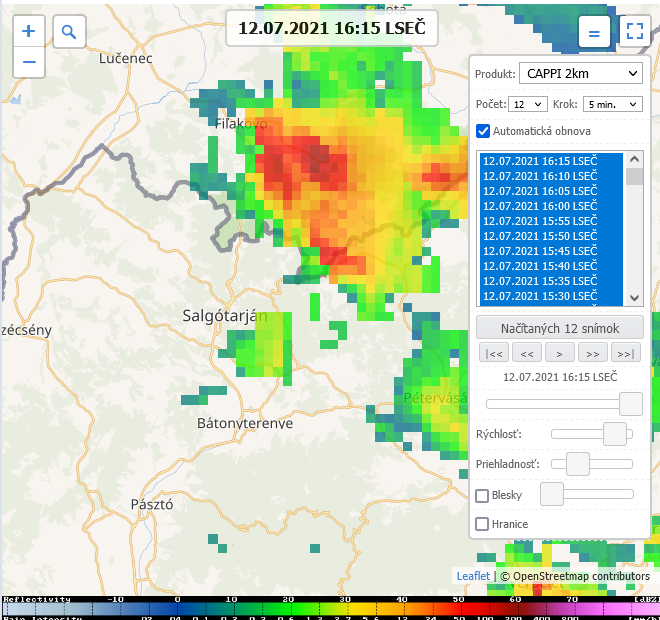Image resolution: width=660 pixels, height=620 pixels.
Task: Disable the Automatická obnova checkbox
Action: coord(483,131)
